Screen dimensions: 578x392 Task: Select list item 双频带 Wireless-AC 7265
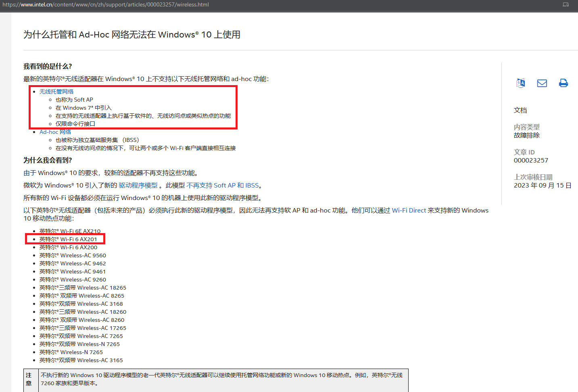point(81,336)
